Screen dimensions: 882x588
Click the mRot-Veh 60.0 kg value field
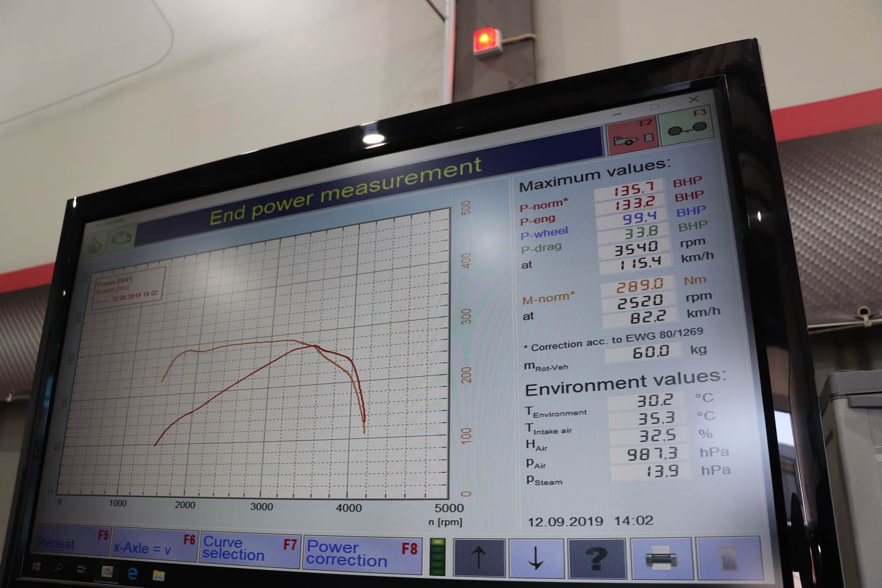tap(645, 352)
